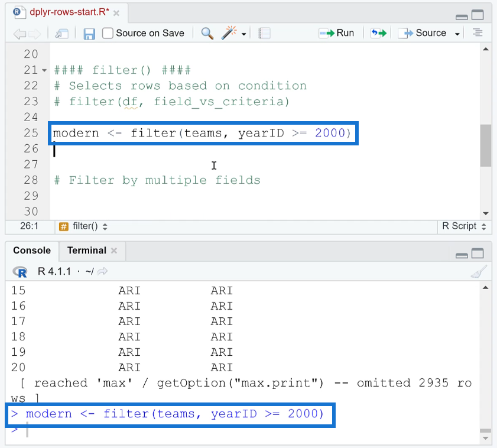Screen dimensions: 497x448
Task: Expand the Source options dropdown arrow
Action: [457, 34]
